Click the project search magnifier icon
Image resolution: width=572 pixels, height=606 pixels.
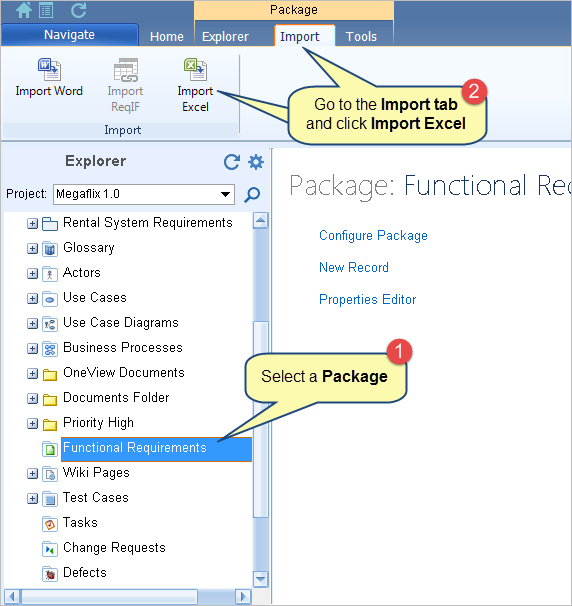pos(252,194)
